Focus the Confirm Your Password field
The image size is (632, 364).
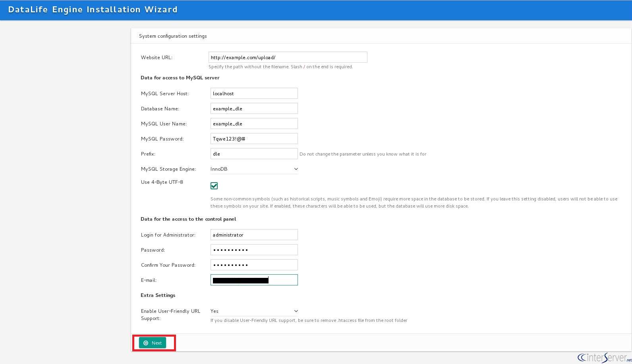click(x=254, y=265)
